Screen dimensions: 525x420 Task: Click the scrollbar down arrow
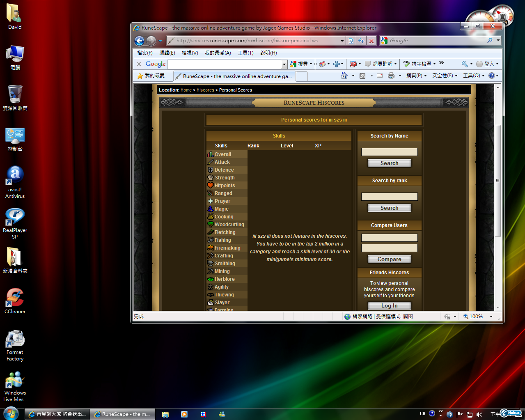497,307
